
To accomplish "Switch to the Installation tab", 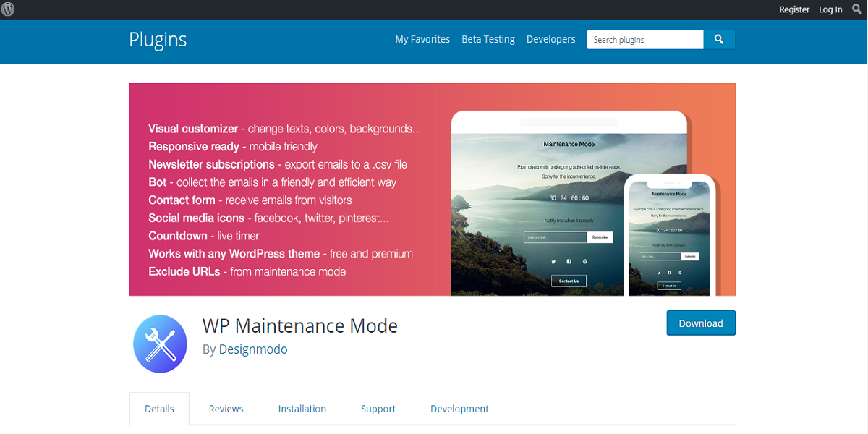I will (x=302, y=409).
